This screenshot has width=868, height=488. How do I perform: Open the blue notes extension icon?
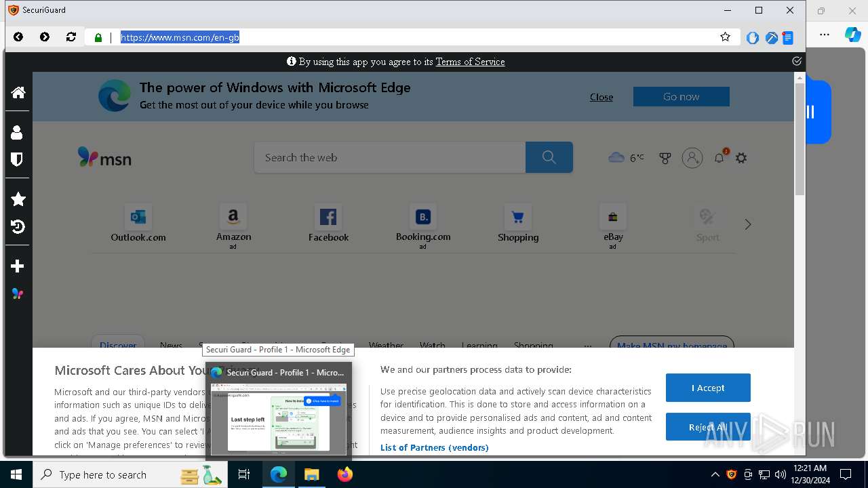tap(788, 38)
